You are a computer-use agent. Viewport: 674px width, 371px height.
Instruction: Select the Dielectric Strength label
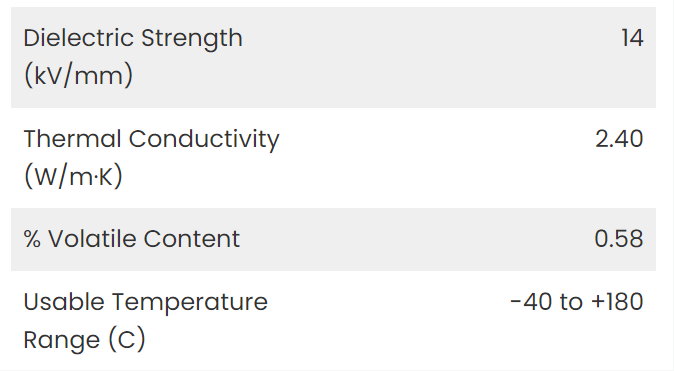133,39
